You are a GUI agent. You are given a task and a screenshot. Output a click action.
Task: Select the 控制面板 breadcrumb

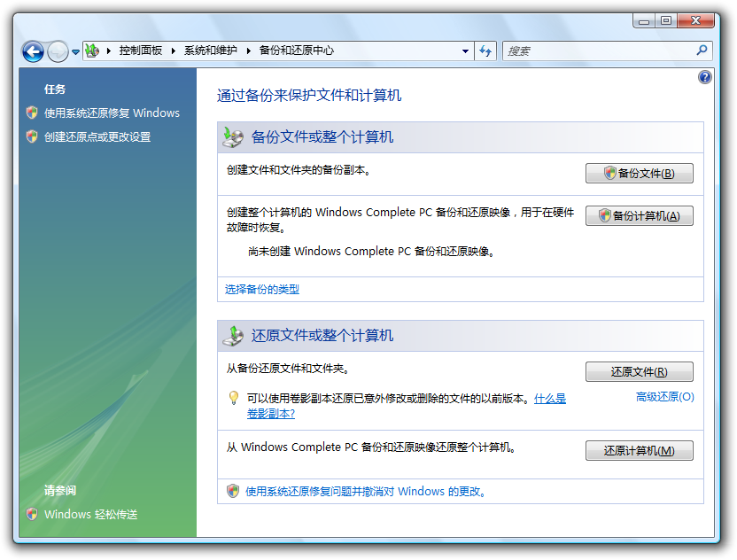(x=141, y=51)
